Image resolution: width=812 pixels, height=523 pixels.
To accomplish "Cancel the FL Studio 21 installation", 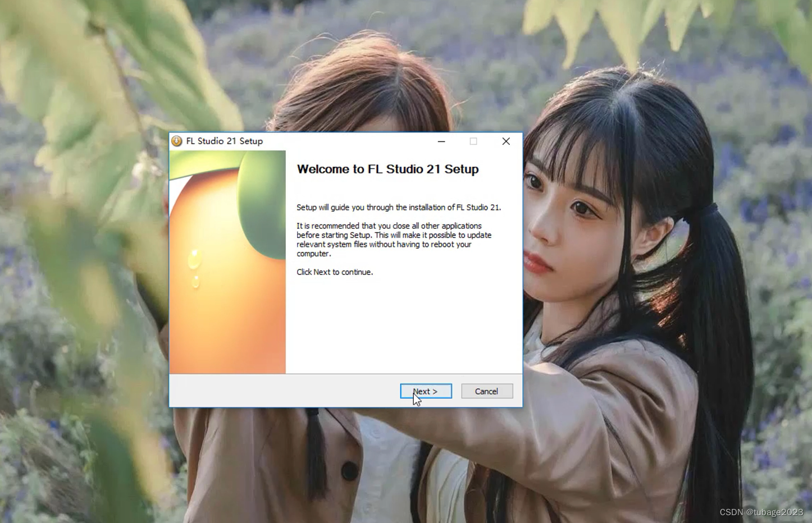I will (x=487, y=391).
